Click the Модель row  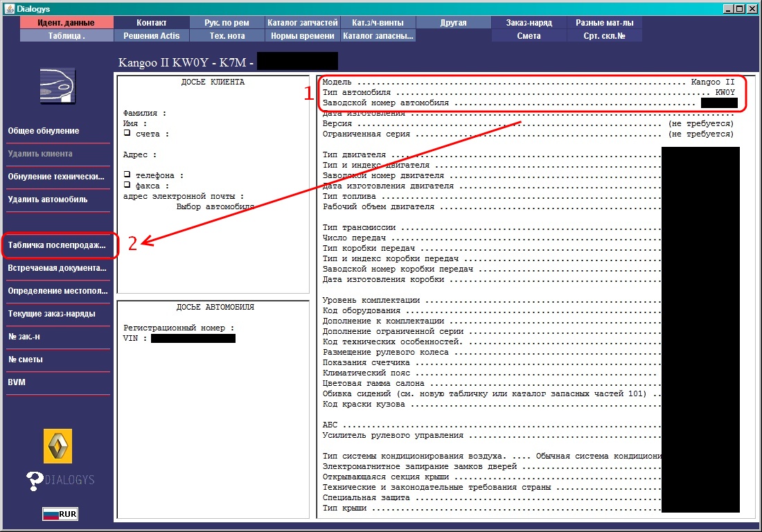click(529, 82)
